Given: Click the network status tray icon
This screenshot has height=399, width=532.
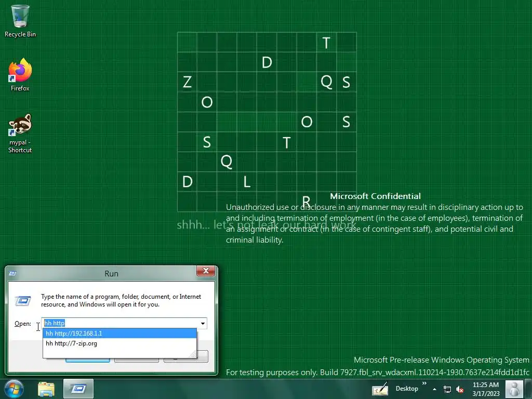Looking at the screenshot, I should click(x=447, y=390).
